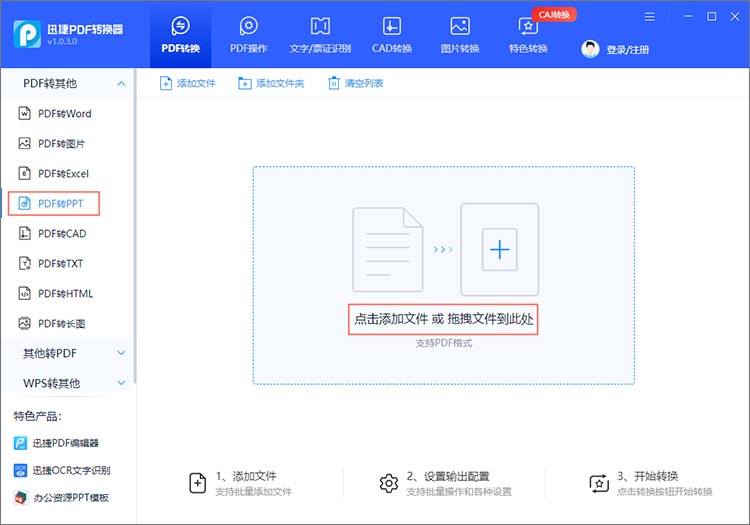Click the plus add-file box
The width and height of the screenshot is (750, 525).
pos(500,249)
